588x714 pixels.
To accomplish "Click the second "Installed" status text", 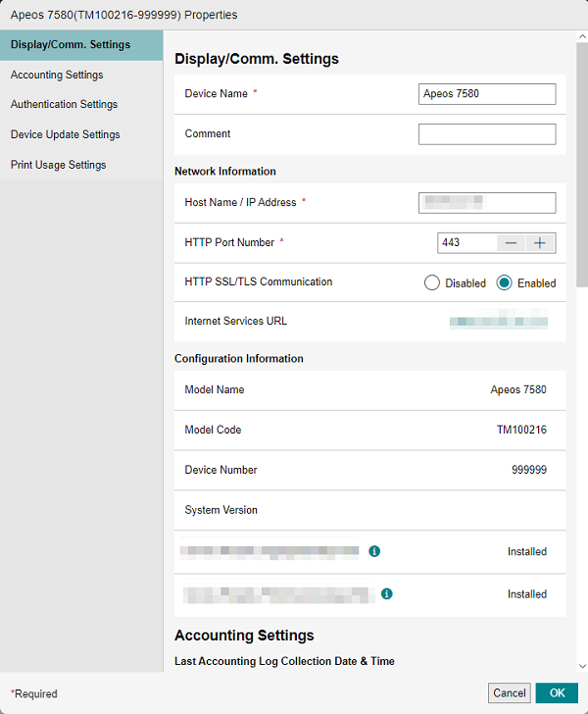I will click(x=527, y=594).
